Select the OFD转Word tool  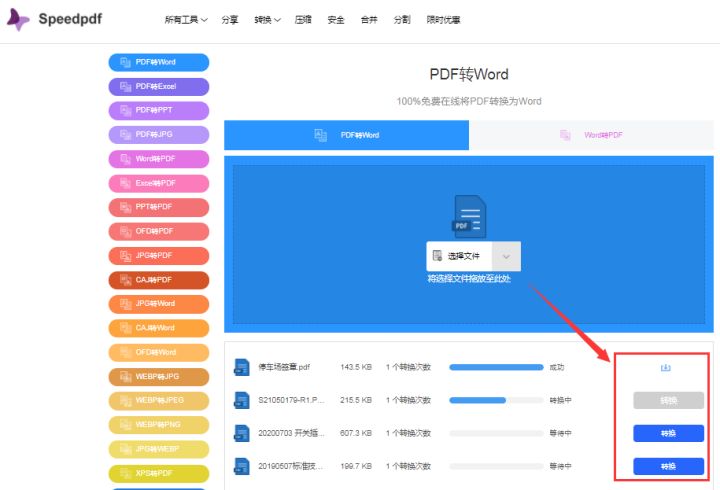pos(159,353)
